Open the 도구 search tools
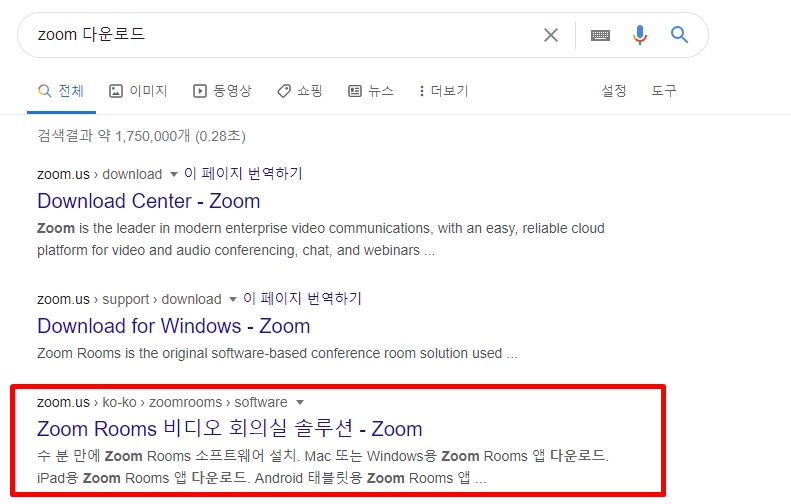The height and width of the screenshot is (504, 791). (x=663, y=91)
